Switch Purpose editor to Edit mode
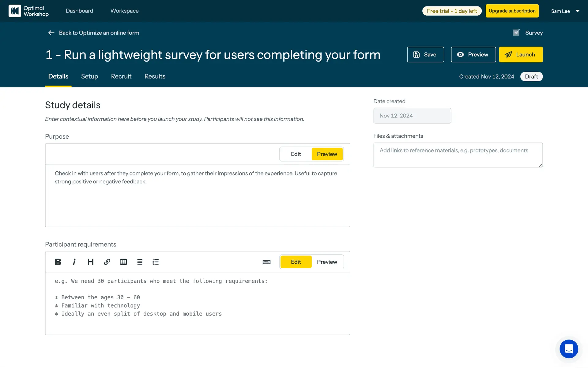The height and width of the screenshot is (368, 588). pos(296,154)
